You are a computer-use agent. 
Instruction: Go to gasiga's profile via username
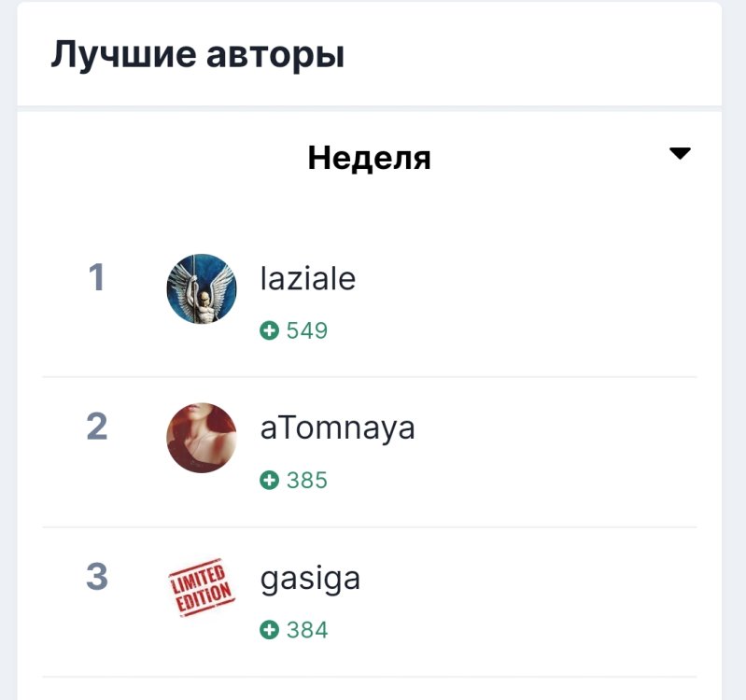pyautogui.click(x=310, y=579)
